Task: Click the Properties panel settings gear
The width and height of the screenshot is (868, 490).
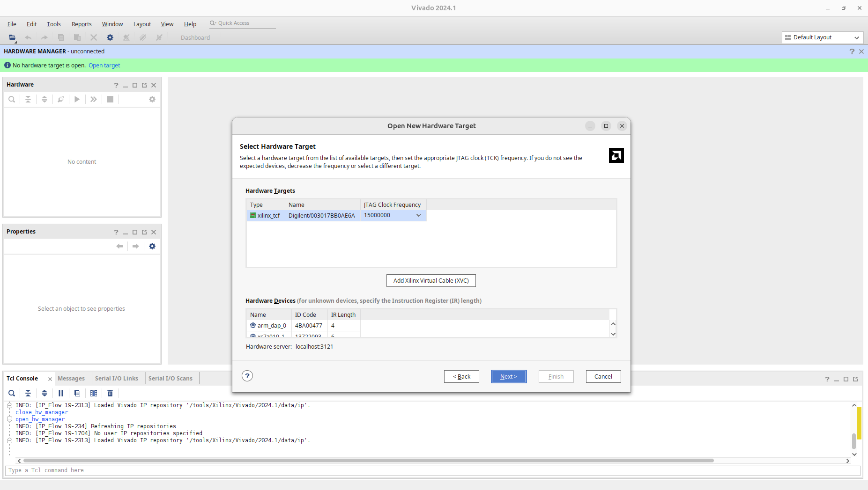Action: 152,246
